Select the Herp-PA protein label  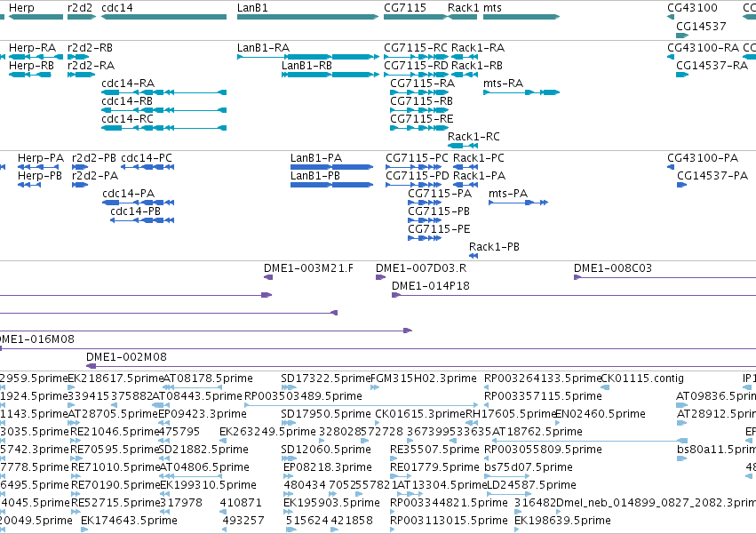tap(41, 158)
